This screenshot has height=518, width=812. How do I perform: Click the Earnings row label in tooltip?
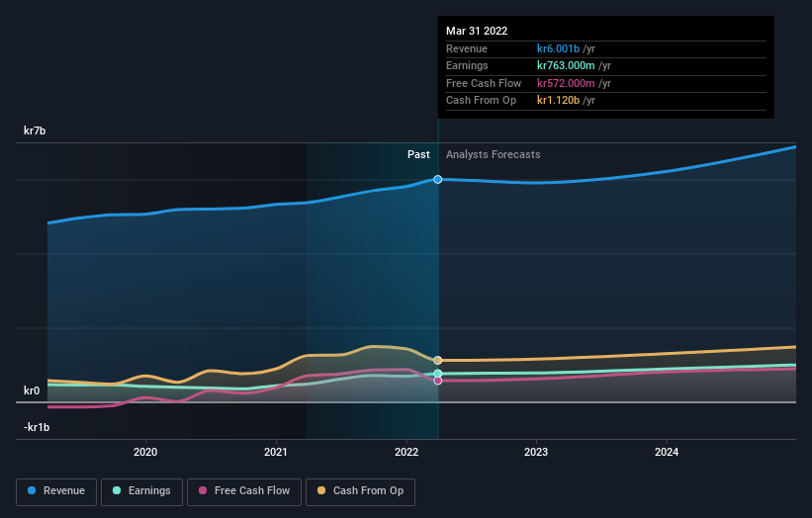tap(467, 65)
